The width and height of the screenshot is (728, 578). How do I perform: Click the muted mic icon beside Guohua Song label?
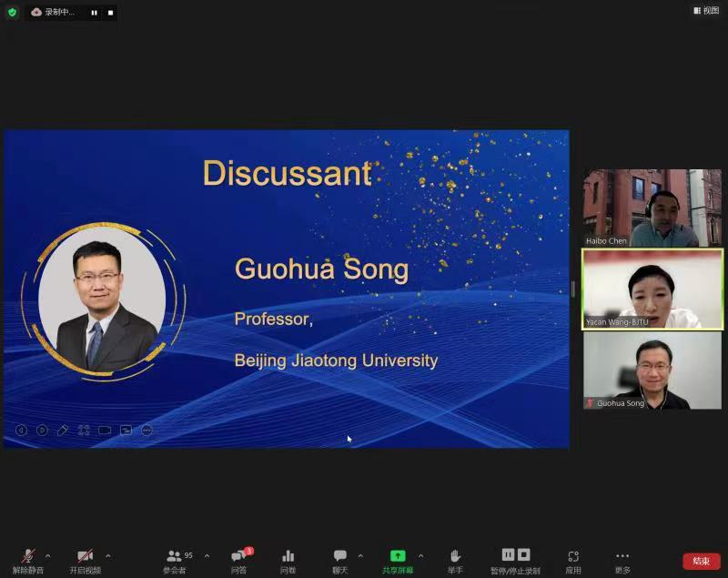click(x=590, y=403)
